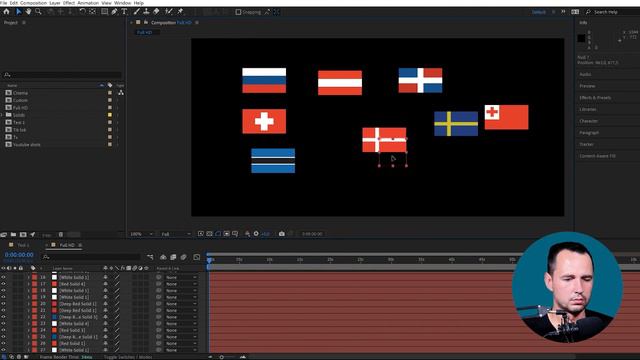Viewport: 640px width, 360px height.
Task: Select the Selection arrow tool
Action: coord(18,12)
